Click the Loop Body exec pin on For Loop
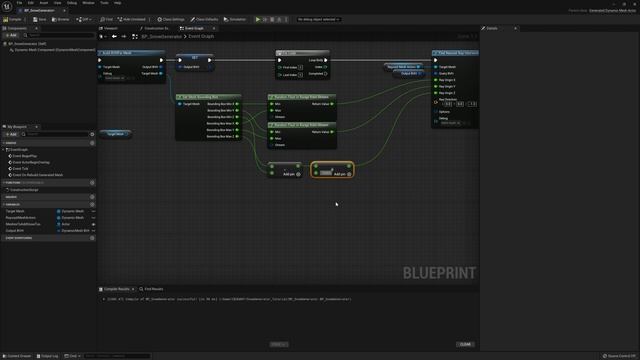Screen dimensions: 640x360 (x=326, y=60)
